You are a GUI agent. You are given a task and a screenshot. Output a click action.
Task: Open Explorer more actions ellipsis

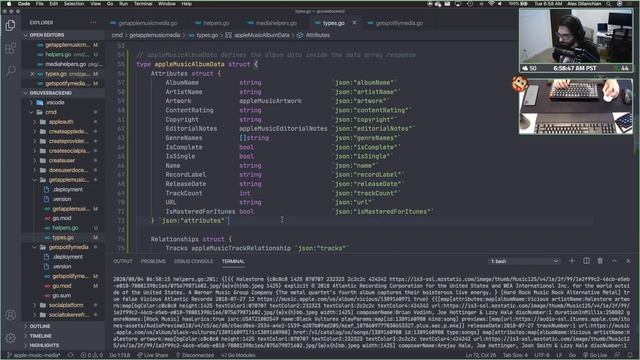93,22
